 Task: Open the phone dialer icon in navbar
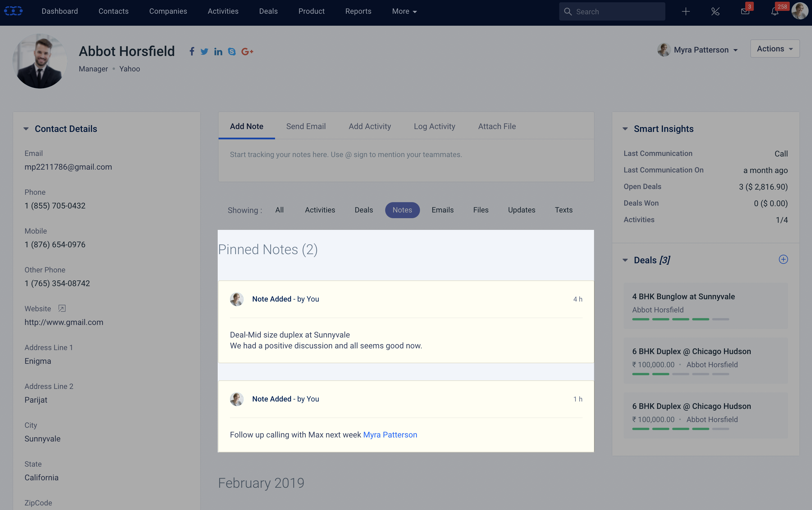(715, 11)
